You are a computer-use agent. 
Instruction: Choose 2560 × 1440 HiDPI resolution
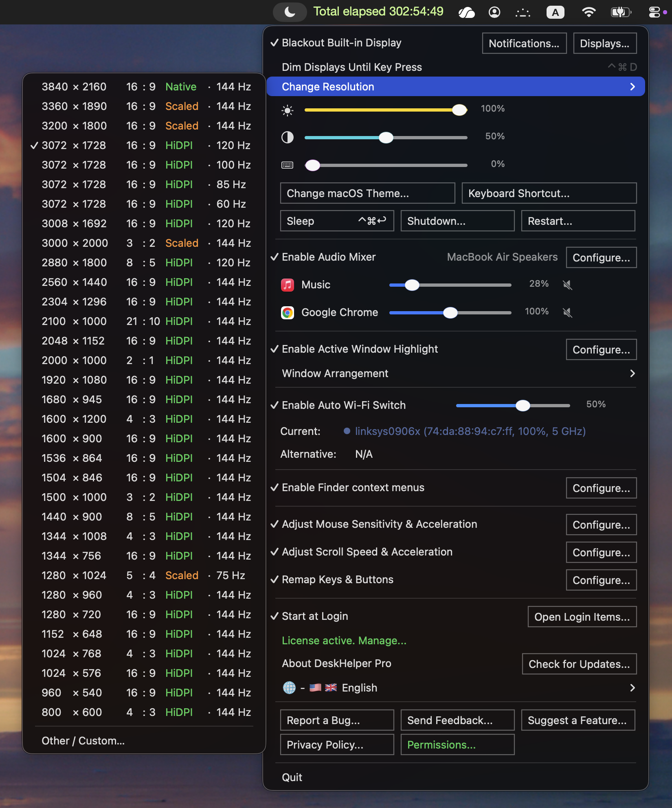(144, 282)
